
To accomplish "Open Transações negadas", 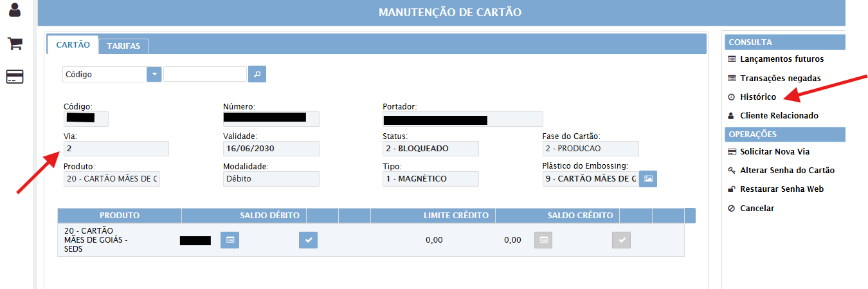I will coord(780,78).
